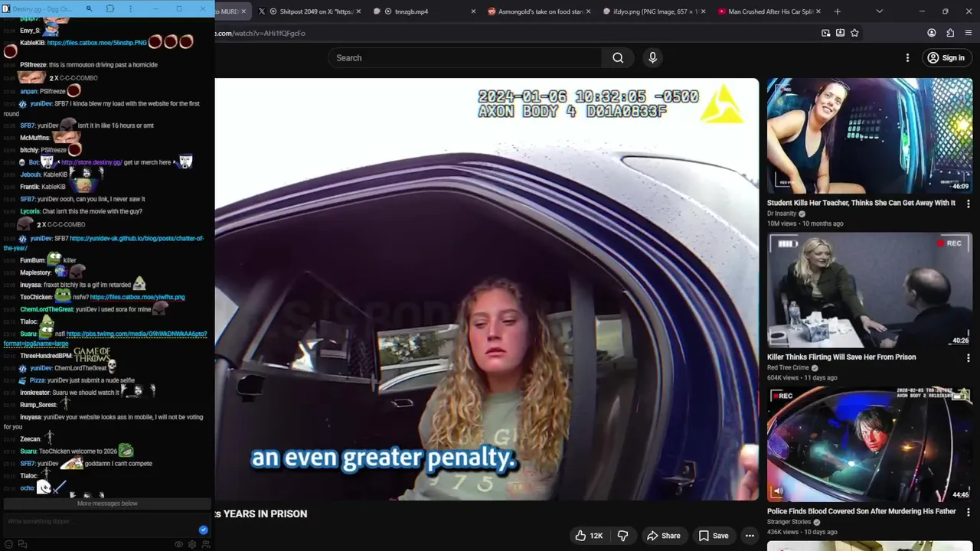Open browser extensions puzzle icon

[950, 33]
